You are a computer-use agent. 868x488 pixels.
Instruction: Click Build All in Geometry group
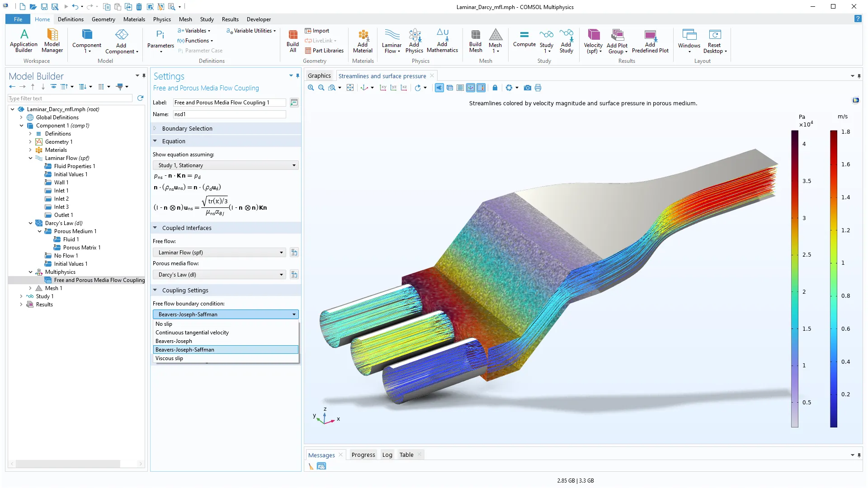coord(292,41)
